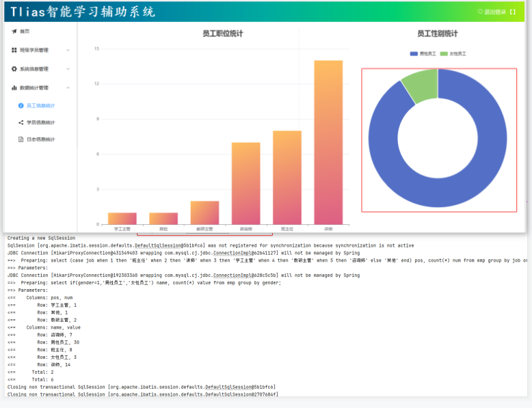Toggle 男性员工 series in pie legend

coord(423,53)
